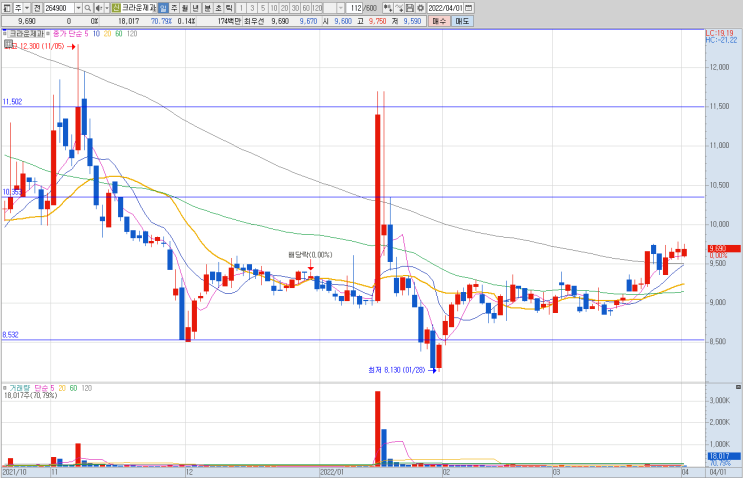Click the 배당락(0.00%) marker label
This screenshot has height=478, width=743.
tap(310, 254)
